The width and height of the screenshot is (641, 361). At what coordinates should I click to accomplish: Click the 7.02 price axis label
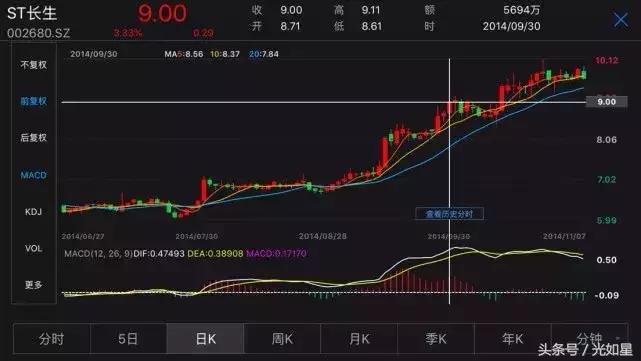point(606,179)
